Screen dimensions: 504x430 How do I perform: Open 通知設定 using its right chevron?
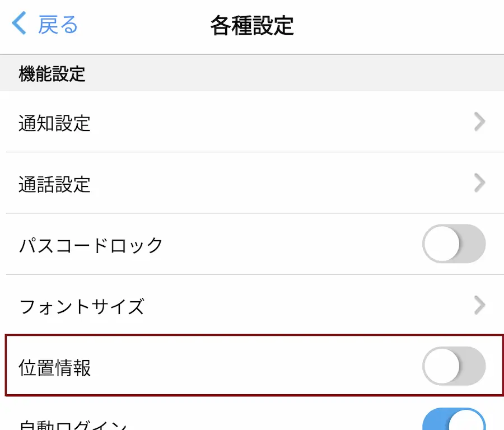(479, 122)
